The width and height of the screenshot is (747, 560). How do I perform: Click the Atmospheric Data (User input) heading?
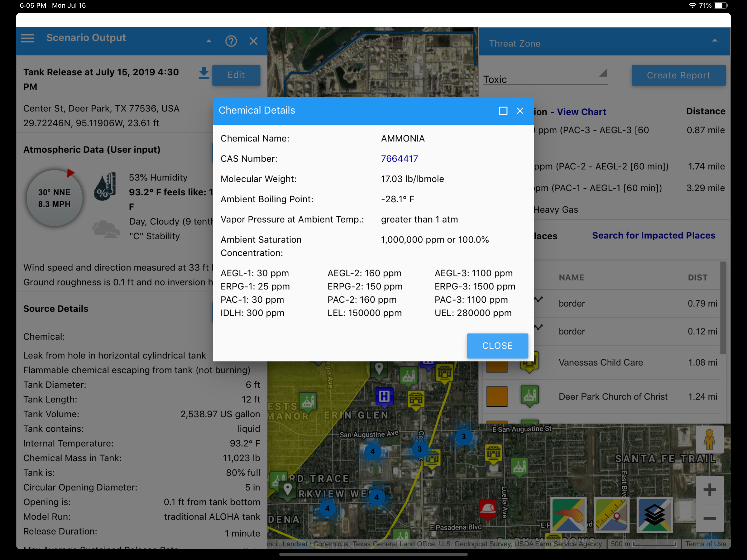pyautogui.click(x=92, y=149)
